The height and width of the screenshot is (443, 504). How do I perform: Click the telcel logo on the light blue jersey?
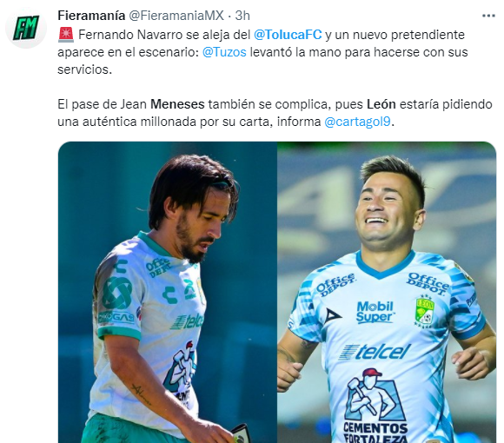click(x=375, y=352)
